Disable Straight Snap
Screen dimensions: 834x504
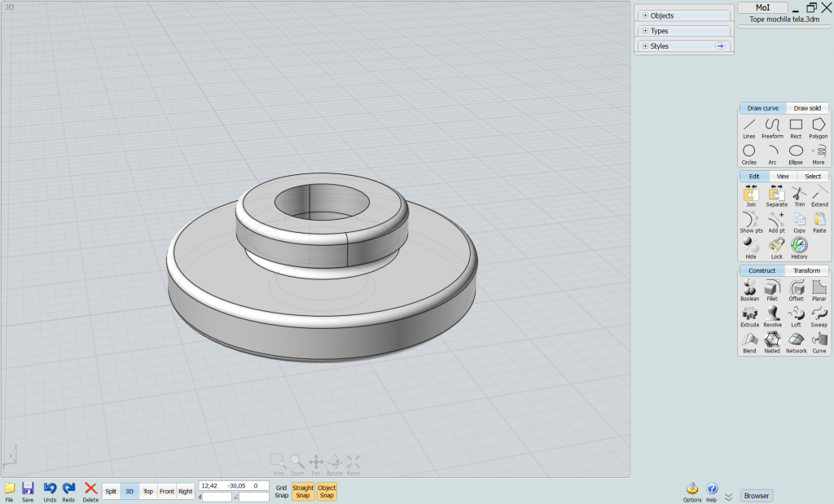pyautogui.click(x=303, y=491)
